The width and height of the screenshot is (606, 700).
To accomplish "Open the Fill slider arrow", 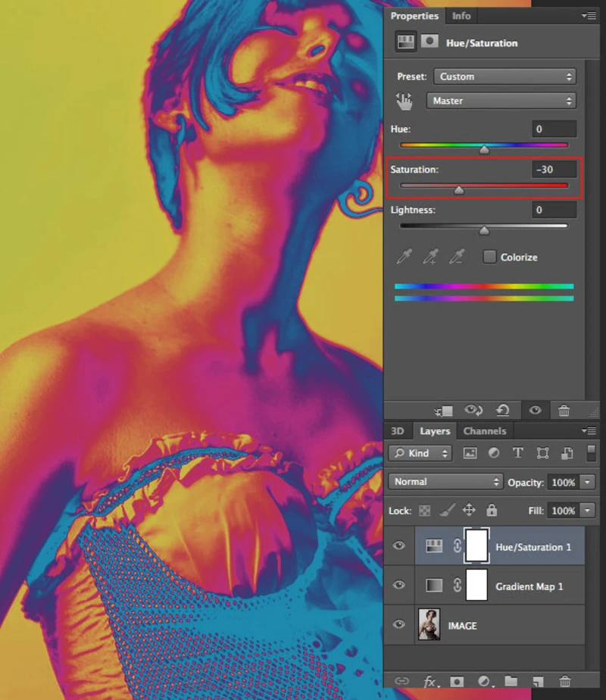I will [x=588, y=511].
